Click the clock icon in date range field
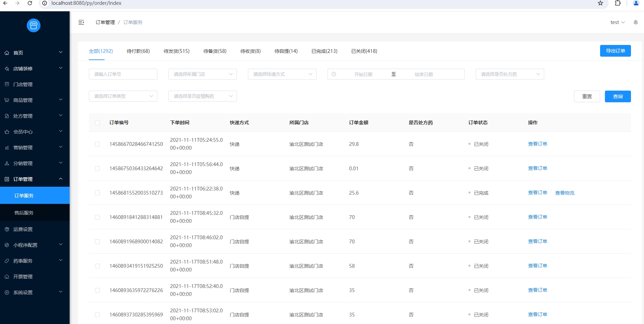Screen dimensions: 644x324 tap(334, 74)
